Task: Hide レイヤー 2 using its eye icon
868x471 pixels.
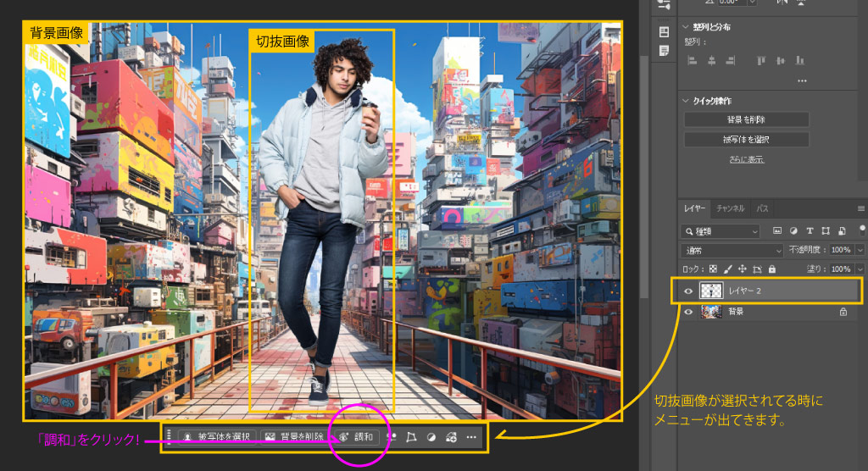Action: pos(688,291)
